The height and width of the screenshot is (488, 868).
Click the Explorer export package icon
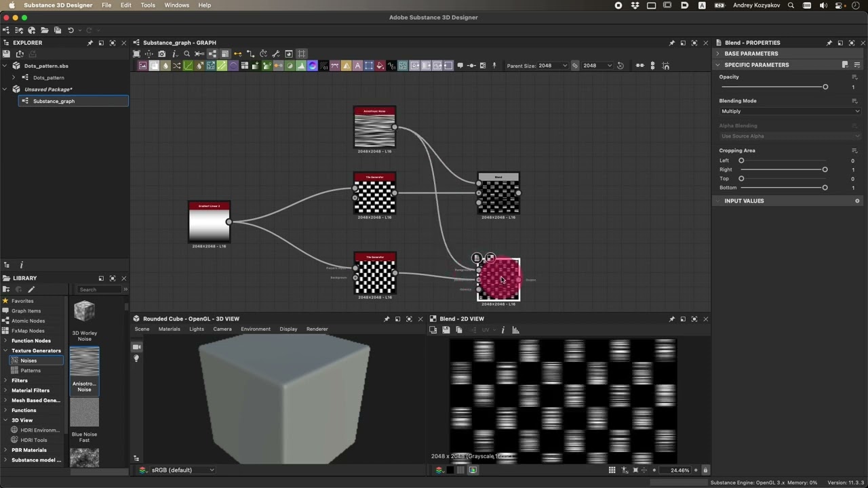[x=20, y=54]
